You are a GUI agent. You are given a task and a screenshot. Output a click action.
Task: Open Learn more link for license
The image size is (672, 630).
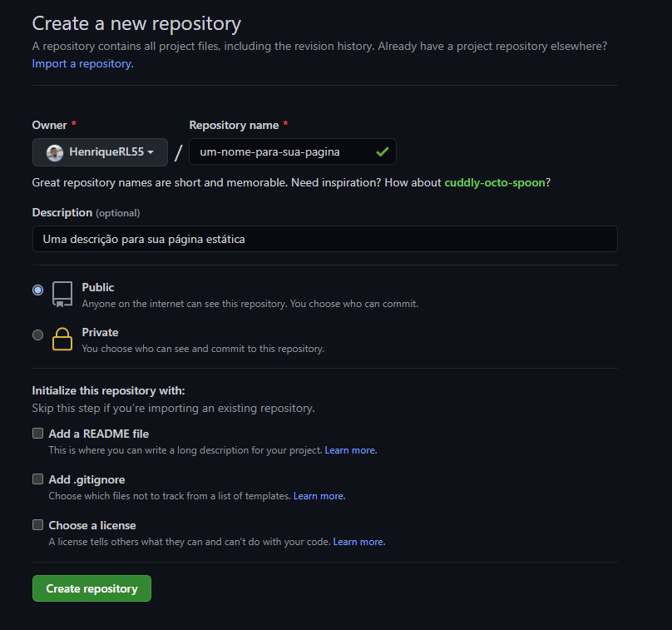(x=358, y=542)
